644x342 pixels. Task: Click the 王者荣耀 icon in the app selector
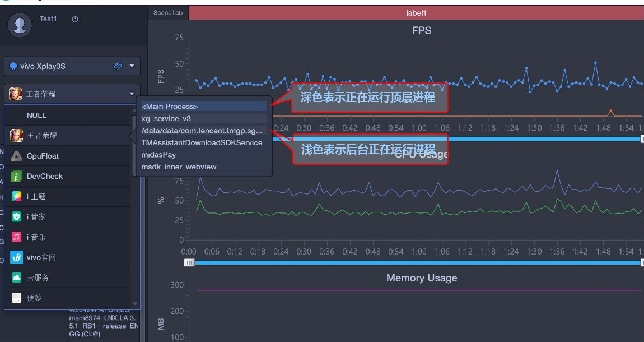pyautogui.click(x=15, y=94)
